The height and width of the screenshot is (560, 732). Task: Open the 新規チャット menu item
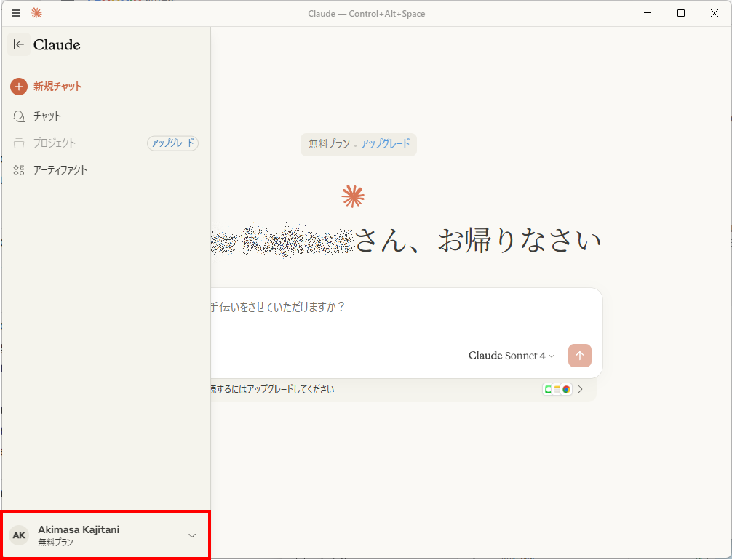pyautogui.click(x=57, y=87)
